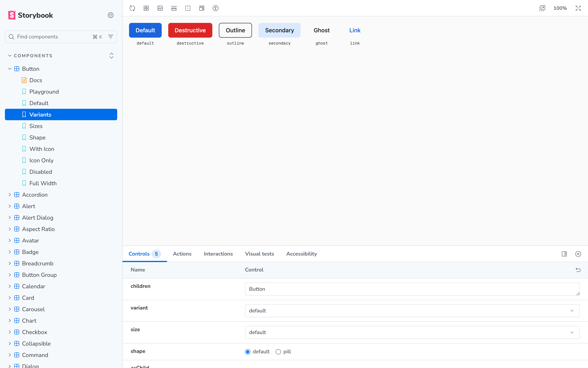Open the Accessibility tab
The height and width of the screenshot is (368, 588).
click(x=302, y=254)
